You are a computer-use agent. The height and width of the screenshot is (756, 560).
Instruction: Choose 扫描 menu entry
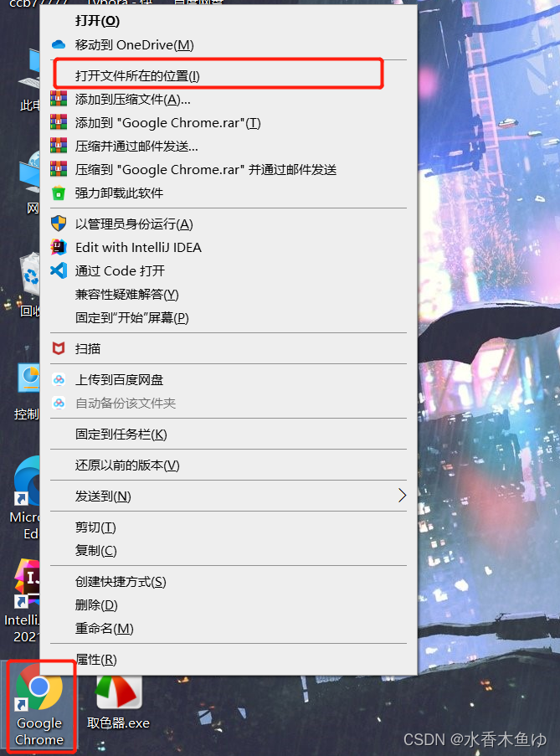[x=229, y=348]
